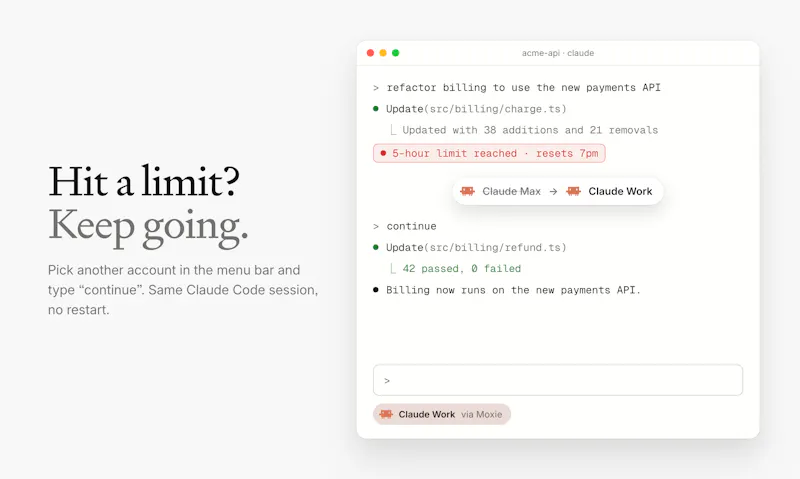Select the Claude Work label in switcher

click(620, 191)
